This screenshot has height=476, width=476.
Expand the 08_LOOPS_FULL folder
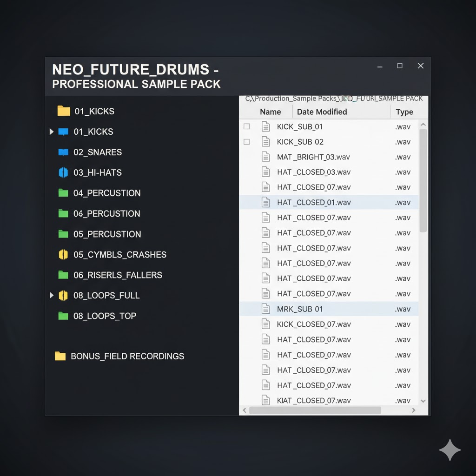(51, 295)
